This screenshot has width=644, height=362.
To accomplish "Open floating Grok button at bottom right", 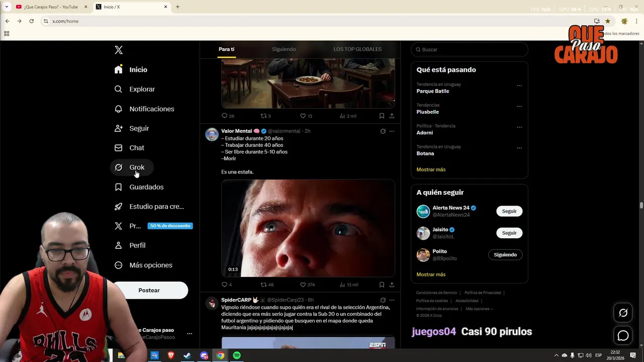I will tap(623, 313).
